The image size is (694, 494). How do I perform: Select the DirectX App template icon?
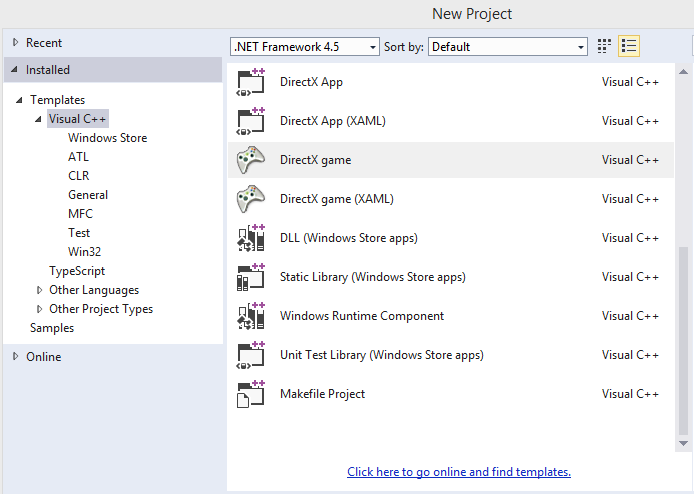pos(249,82)
